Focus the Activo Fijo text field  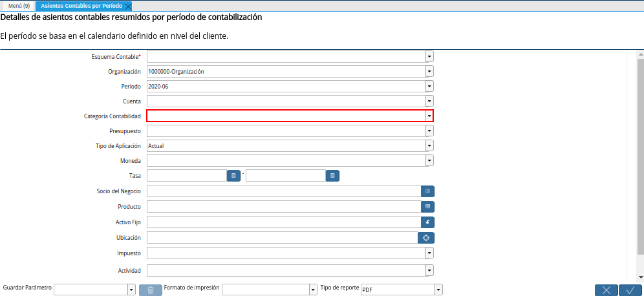284,222
